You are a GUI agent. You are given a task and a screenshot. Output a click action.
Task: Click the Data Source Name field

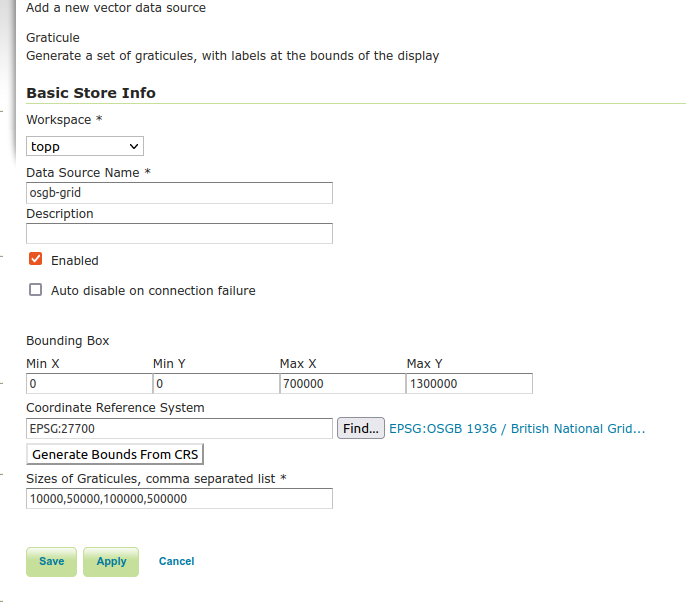tap(179, 193)
